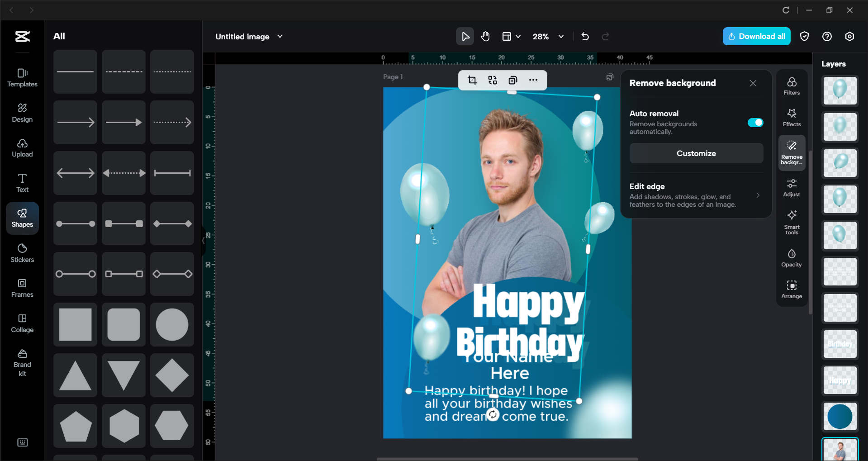Click Download all
The image size is (868, 461).
[756, 36]
